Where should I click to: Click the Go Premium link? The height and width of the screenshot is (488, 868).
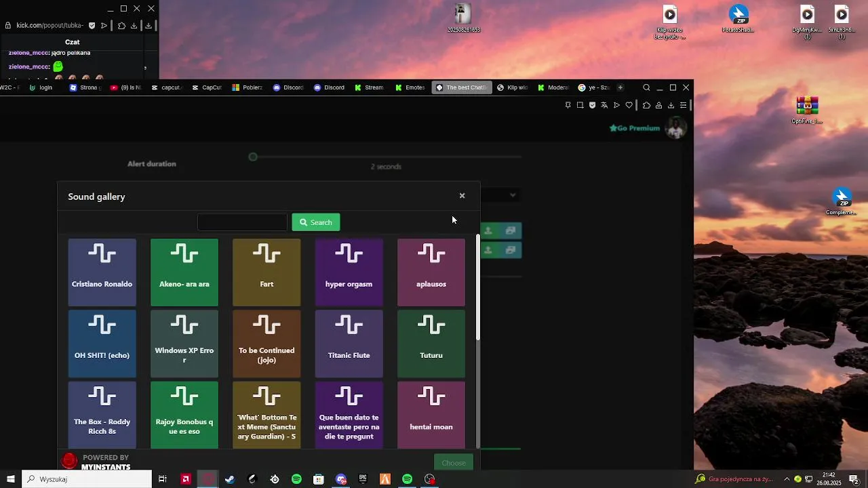coord(635,128)
